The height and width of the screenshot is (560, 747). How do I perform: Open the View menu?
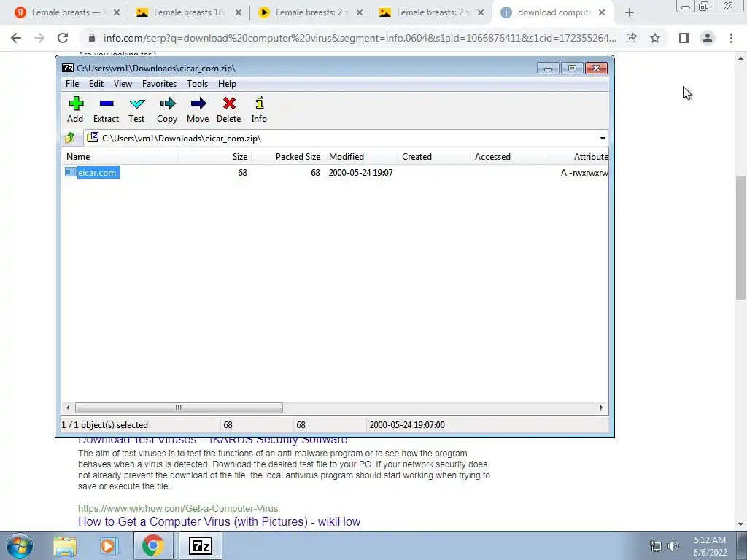tap(123, 84)
